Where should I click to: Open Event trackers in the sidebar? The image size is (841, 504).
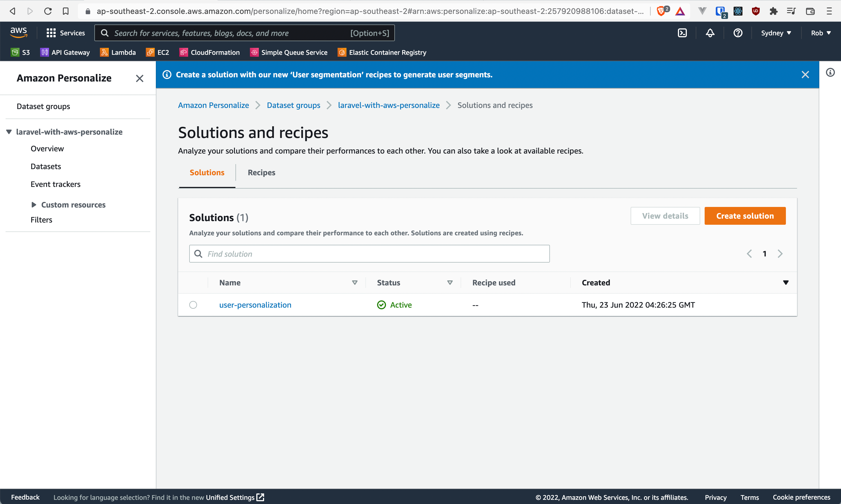(55, 184)
